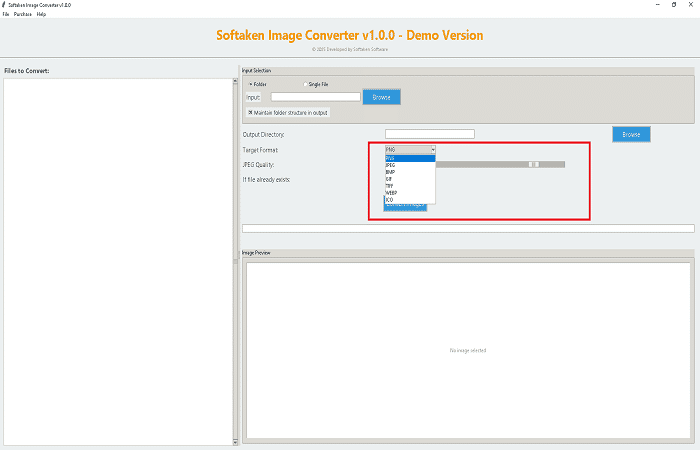Click the application icon in title bar

pyautogui.click(x=4, y=5)
